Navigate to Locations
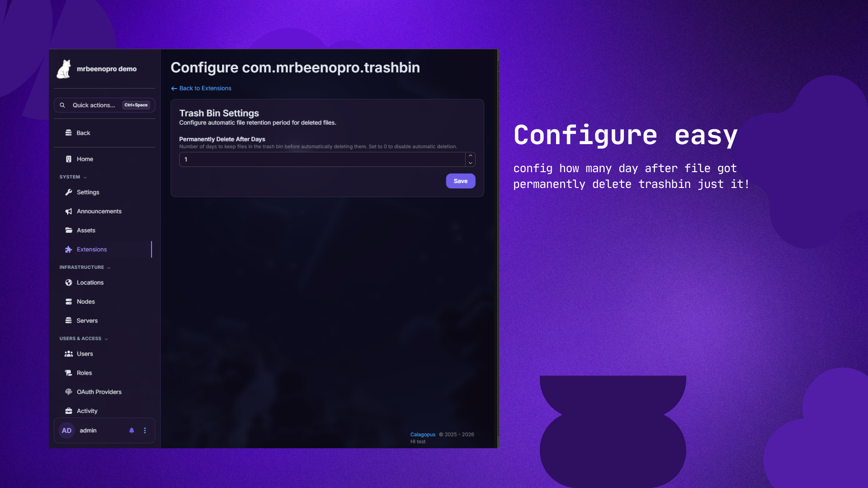This screenshot has height=488, width=868. click(x=104, y=282)
